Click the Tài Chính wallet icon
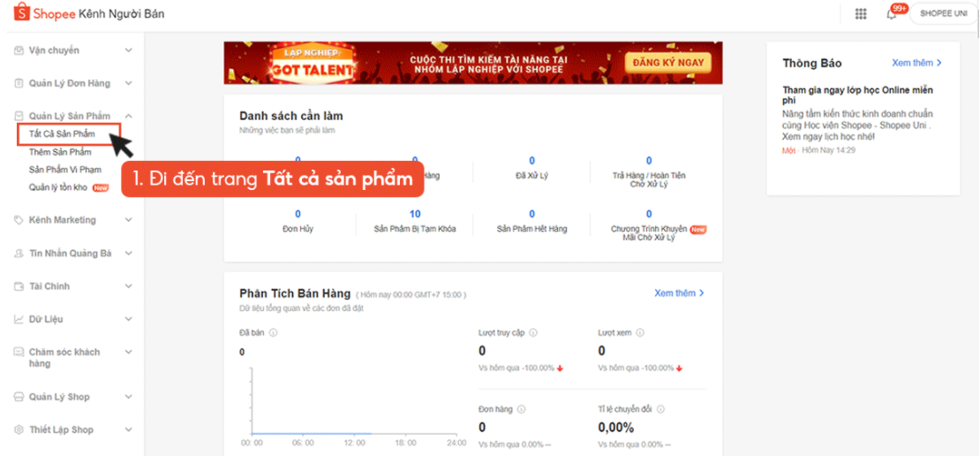The image size is (980, 456). tap(19, 286)
